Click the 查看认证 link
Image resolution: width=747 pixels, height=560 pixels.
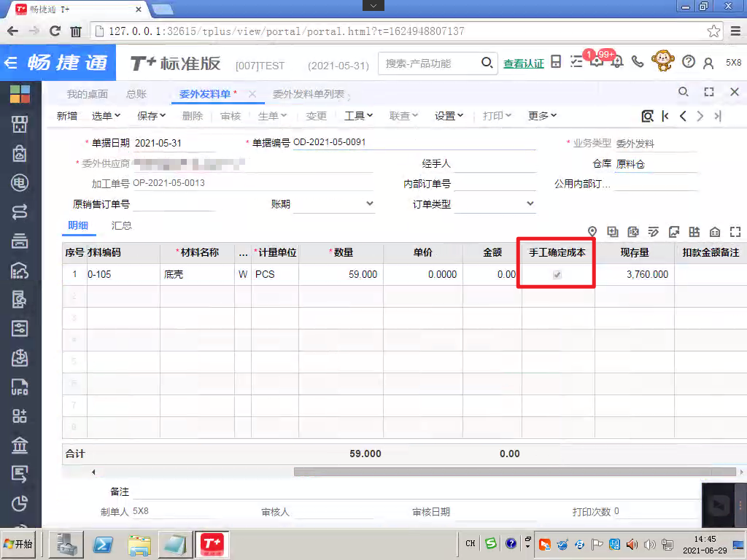[524, 63]
